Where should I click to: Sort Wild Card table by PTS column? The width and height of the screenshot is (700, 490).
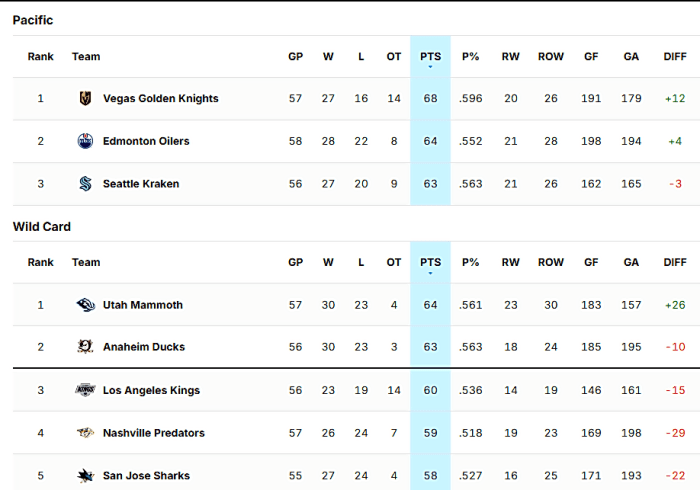click(x=430, y=262)
